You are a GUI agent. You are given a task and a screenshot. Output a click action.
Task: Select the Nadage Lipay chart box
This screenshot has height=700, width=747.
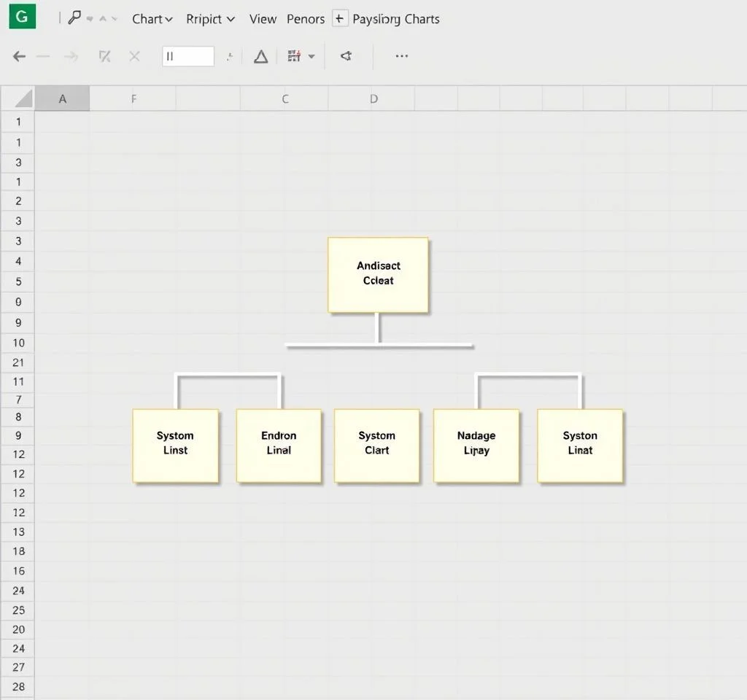[x=476, y=445]
